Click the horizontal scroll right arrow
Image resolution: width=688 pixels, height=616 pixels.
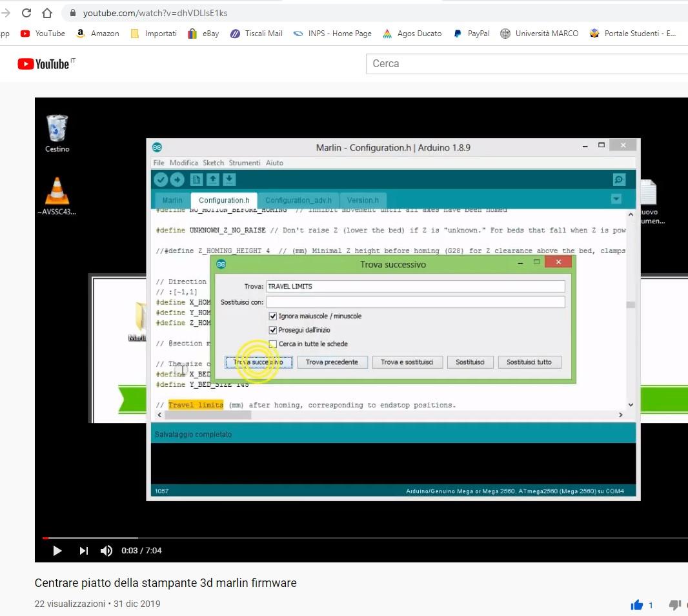(x=620, y=415)
